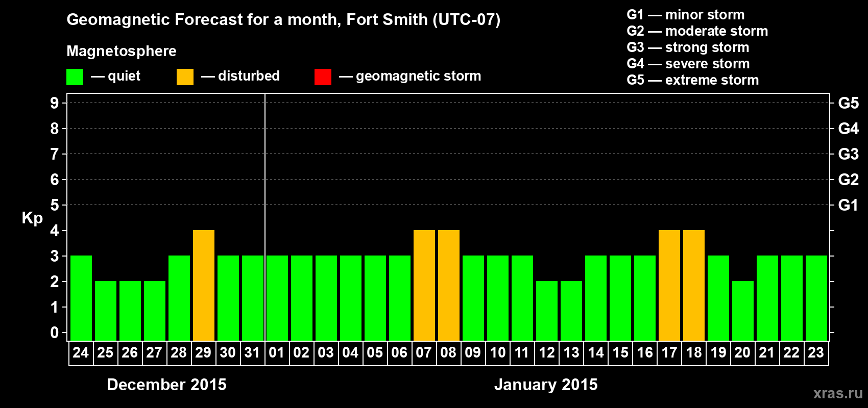Click the 'G2 — moderate storm' legend text
Screen dimensions: 868x408
pyautogui.click(x=697, y=31)
